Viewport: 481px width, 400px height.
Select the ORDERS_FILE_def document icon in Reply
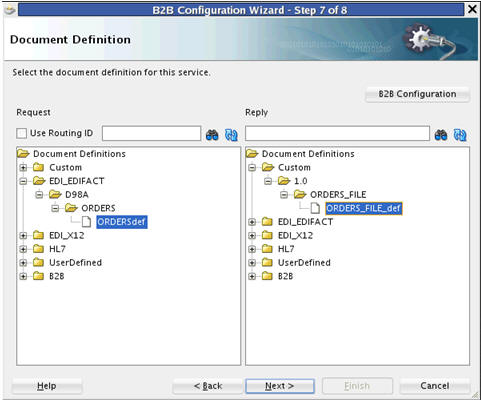tap(315, 208)
